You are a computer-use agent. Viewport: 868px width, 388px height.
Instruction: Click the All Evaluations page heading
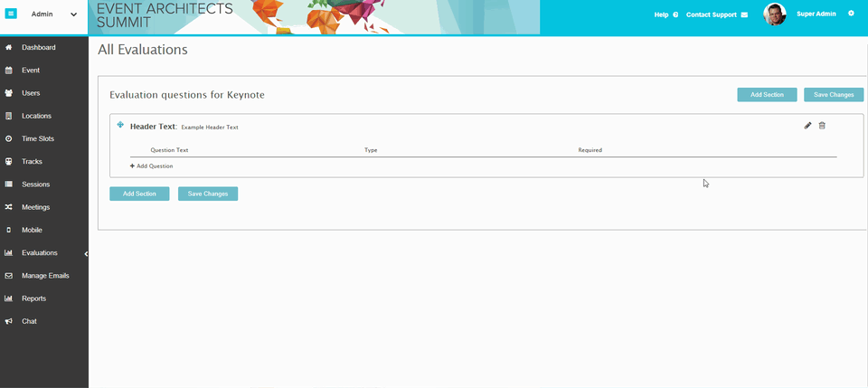tap(143, 50)
